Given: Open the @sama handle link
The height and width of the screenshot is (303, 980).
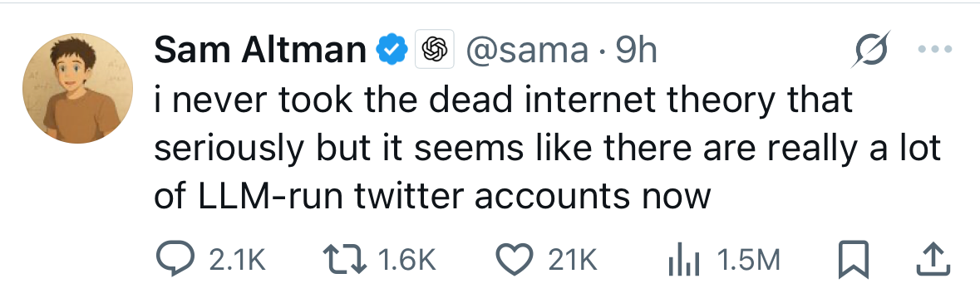Looking at the screenshot, I should 525,50.
